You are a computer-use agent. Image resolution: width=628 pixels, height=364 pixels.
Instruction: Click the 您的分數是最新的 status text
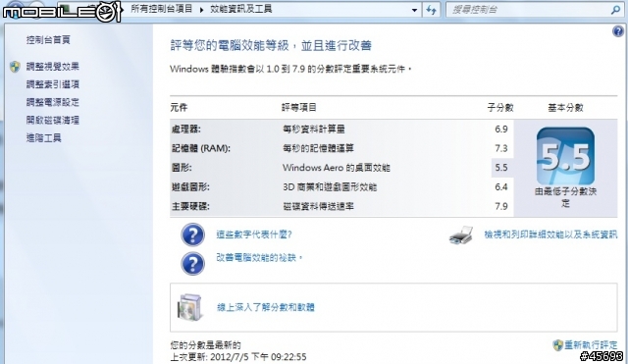point(205,344)
